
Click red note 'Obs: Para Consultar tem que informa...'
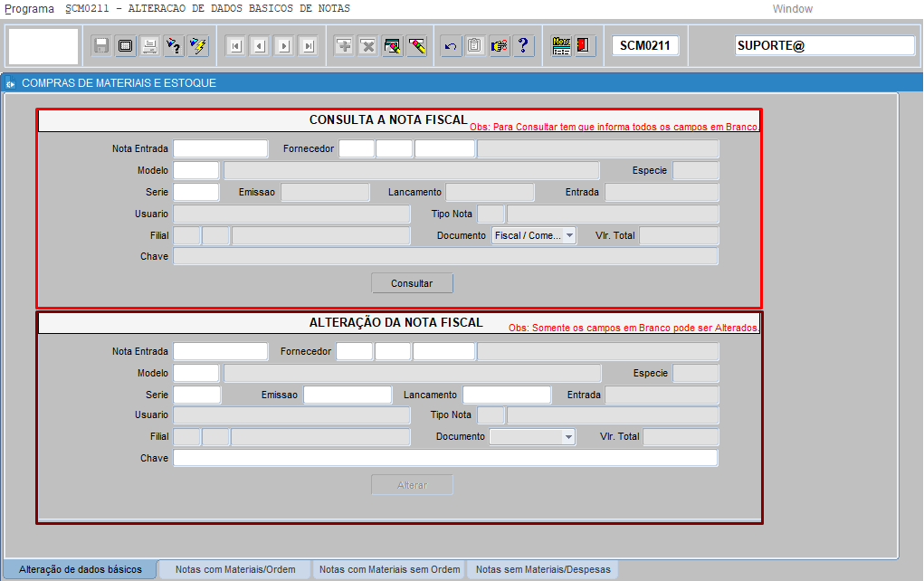click(x=614, y=127)
